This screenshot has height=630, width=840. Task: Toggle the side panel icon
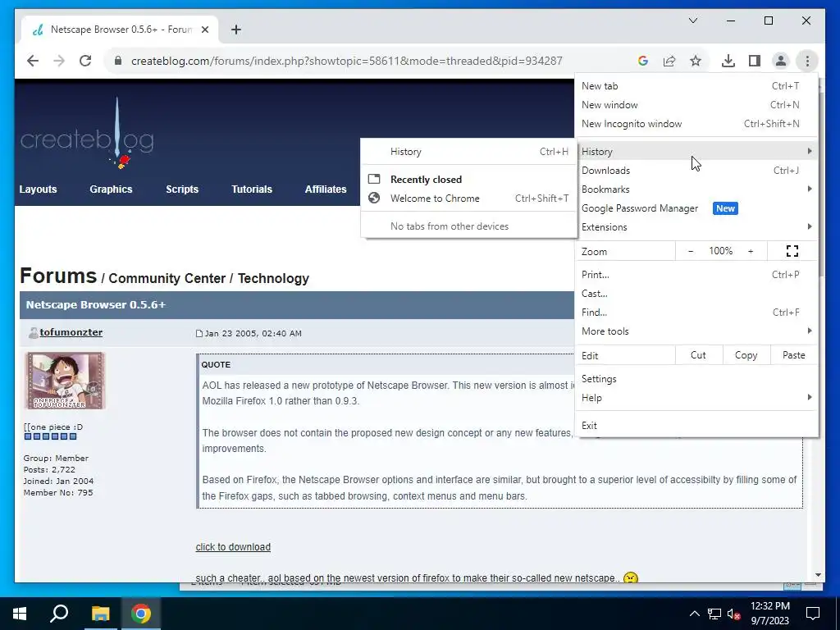click(x=755, y=61)
